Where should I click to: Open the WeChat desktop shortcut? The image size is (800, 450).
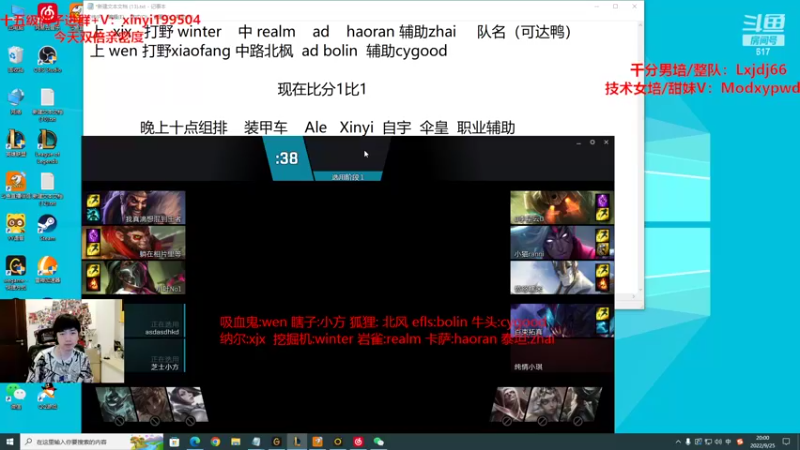pos(16,397)
